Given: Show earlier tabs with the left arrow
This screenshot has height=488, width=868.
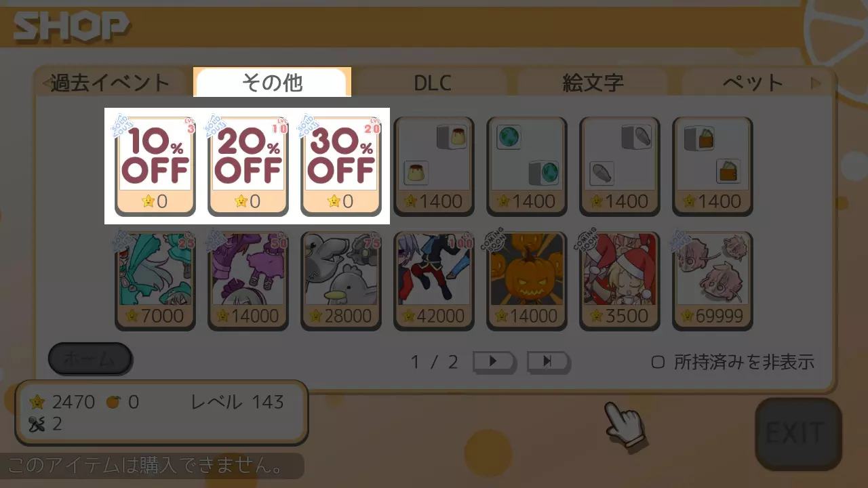Looking at the screenshot, I should pos(45,83).
